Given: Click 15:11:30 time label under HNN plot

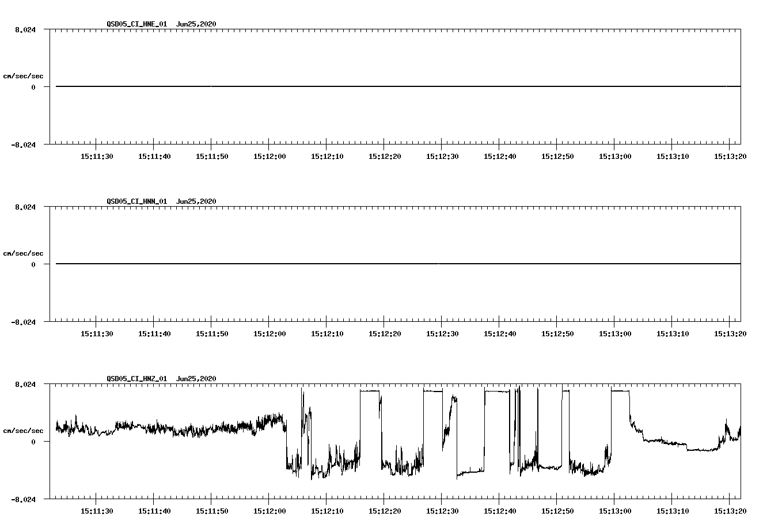Looking at the screenshot, I should [x=97, y=334].
